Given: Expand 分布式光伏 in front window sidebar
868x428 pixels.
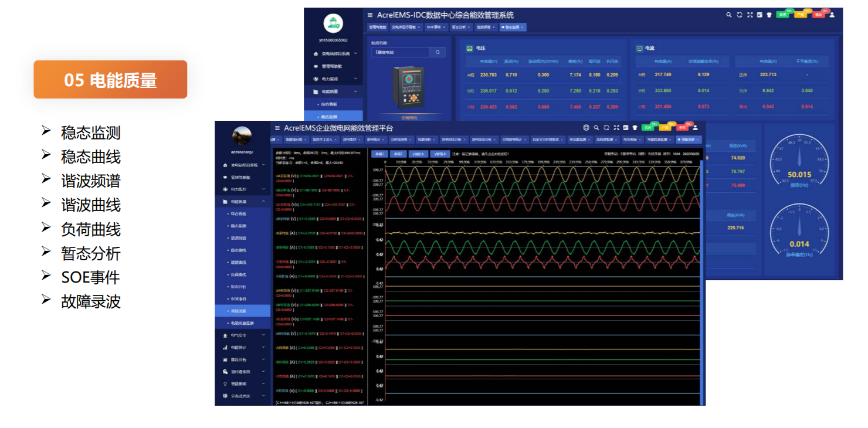Looking at the screenshot, I should [243, 396].
